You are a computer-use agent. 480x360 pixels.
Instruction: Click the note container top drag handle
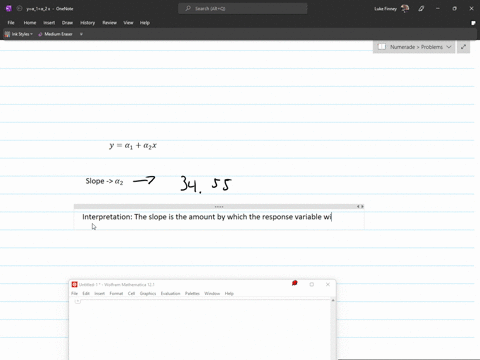pos(219,207)
